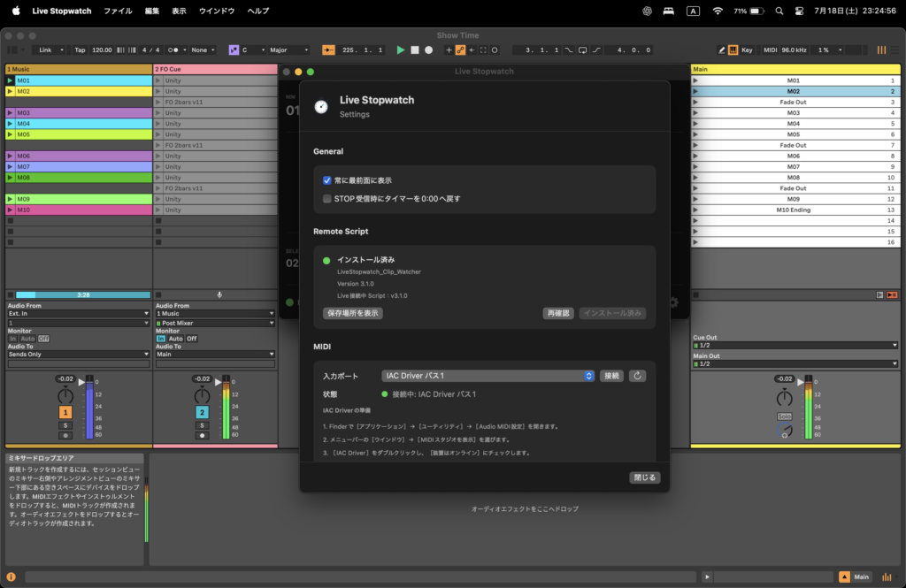Toggle Draw Mode pencil icon
The image size is (906, 588).
tap(722, 50)
